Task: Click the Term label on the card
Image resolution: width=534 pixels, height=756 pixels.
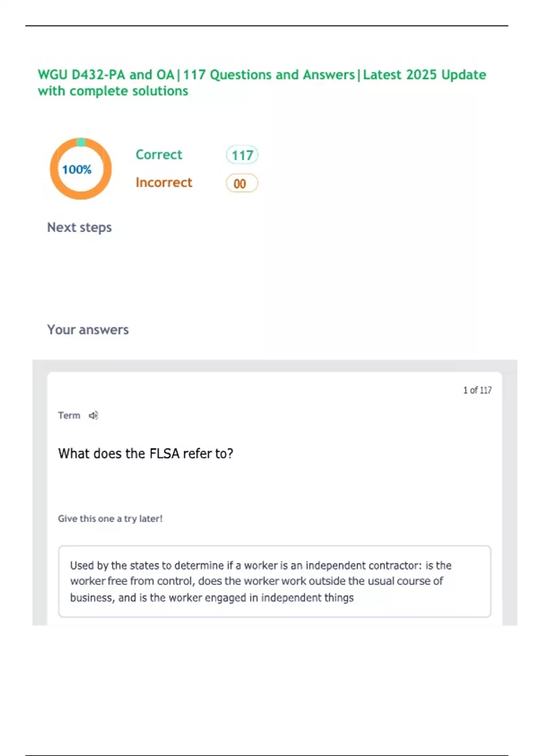Action: 69,415
